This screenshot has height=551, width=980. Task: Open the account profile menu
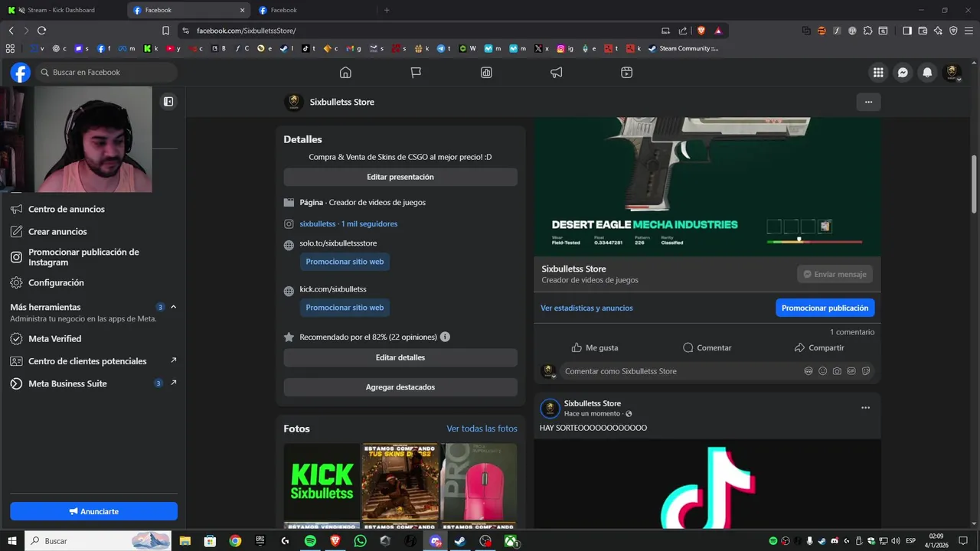pyautogui.click(x=952, y=72)
